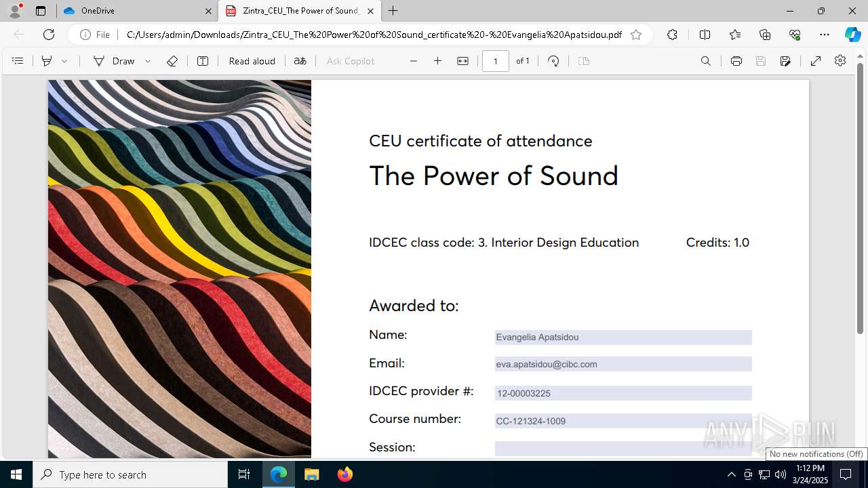Click the Save as icon
This screenshot has width=868, height=488.
tap(785, 61)
